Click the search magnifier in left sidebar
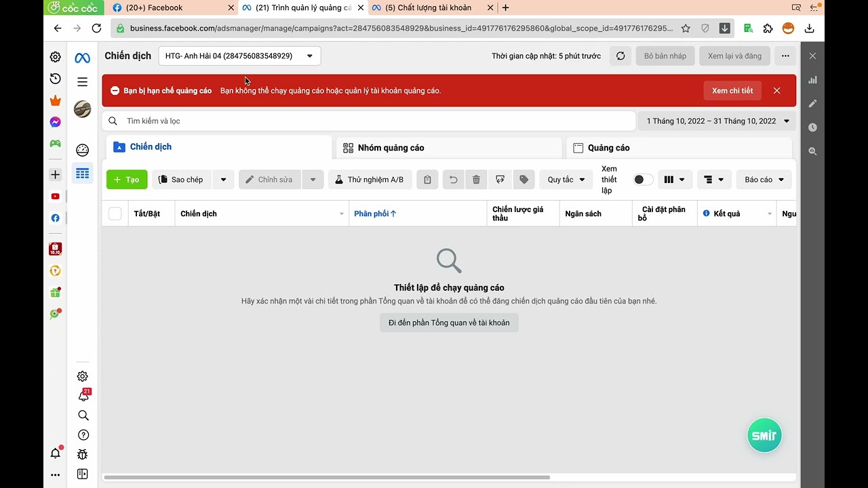 coord(83,415)
